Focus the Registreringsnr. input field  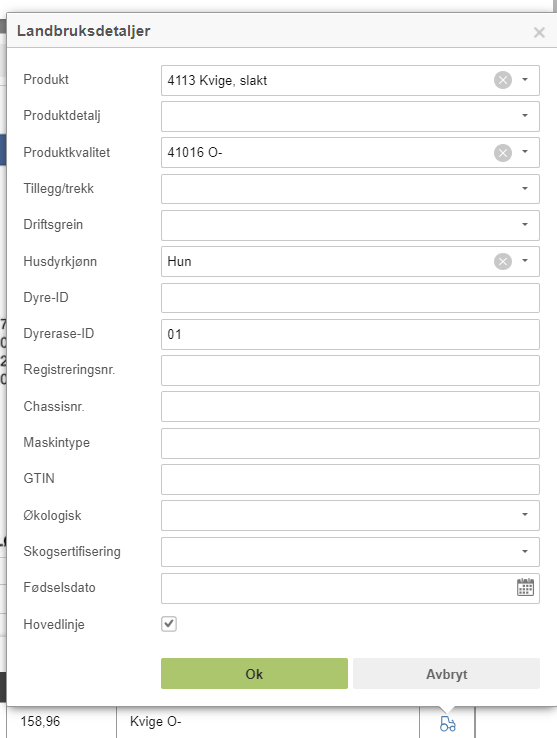pos(350,370)
